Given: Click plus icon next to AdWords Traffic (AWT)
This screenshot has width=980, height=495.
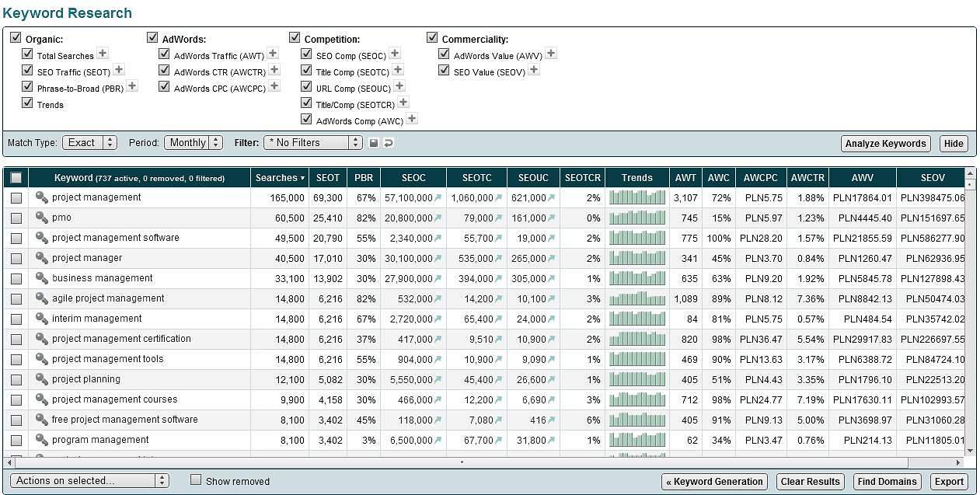Looking at the screenshot, I should pyautogui.click(x=273, y=54).
